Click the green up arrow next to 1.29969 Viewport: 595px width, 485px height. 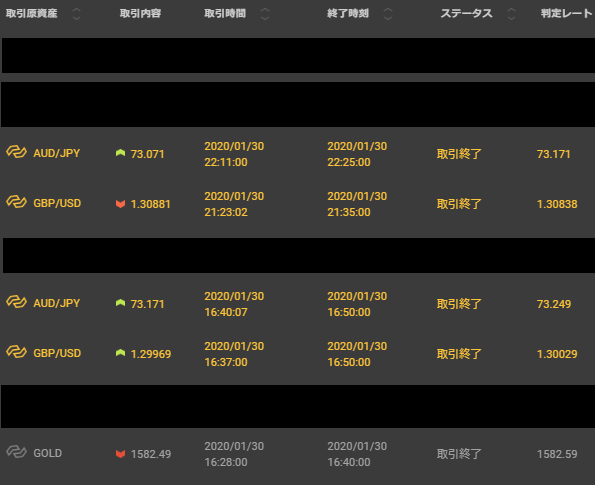point(120,353)
